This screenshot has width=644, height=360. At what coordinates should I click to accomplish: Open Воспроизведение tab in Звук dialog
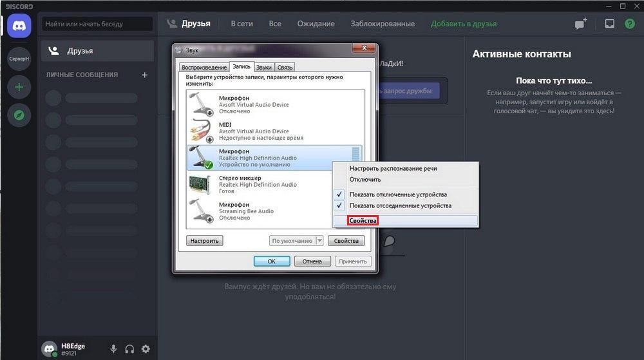(204, 68)
